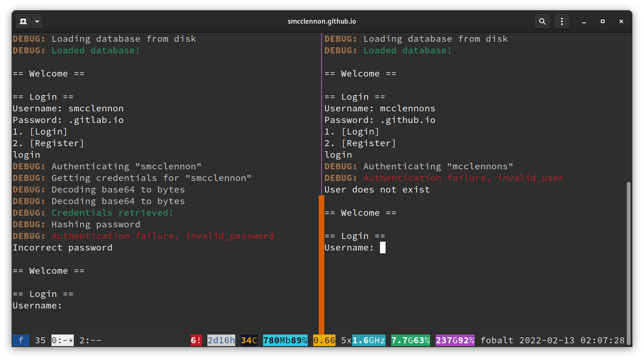The image size is (644, 360).
Task: Click the yellow "0.66" load average meter
Action: pyautogui.click(x=324, y=340)
